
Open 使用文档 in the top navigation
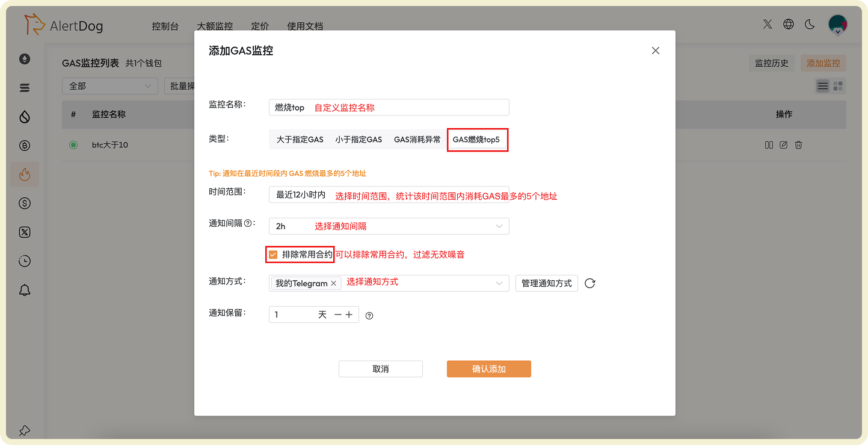point(305,26)
